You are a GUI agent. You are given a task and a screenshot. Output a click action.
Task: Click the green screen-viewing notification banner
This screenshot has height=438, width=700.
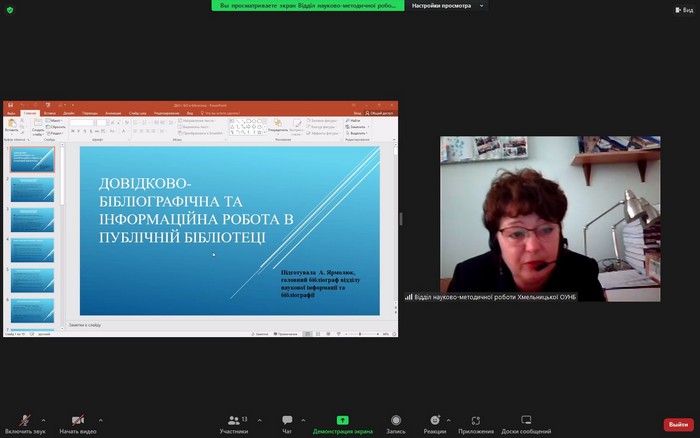(308, 6)
